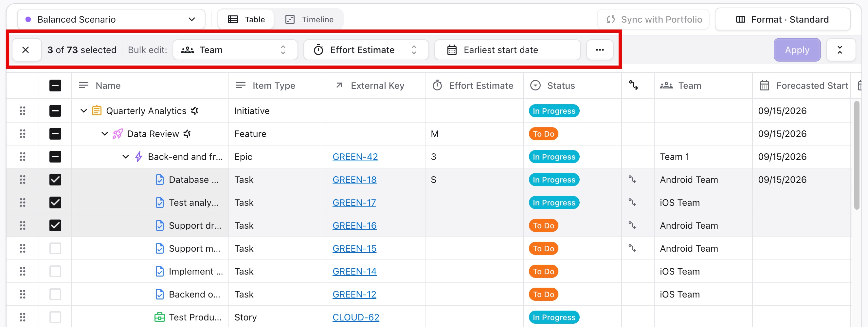This screenshot has height=327, width=868.
Task: Collapse the Back-end and fr... epic
Action: click(125, 157)
